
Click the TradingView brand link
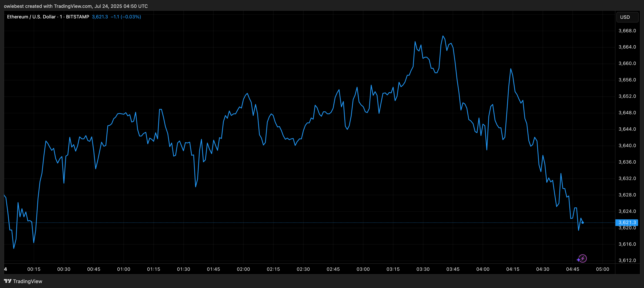click(23, 281)
